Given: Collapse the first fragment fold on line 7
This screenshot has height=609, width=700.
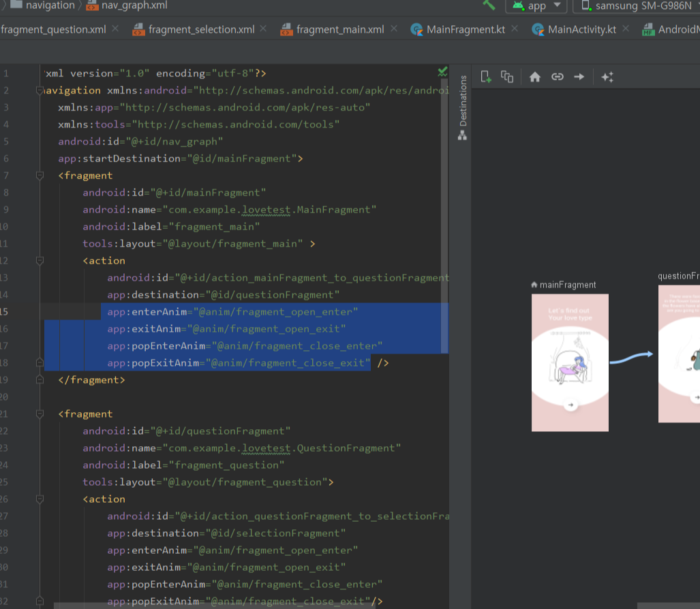Looking at the screenshot, I should pyautogui.click(x=40, y=175).
